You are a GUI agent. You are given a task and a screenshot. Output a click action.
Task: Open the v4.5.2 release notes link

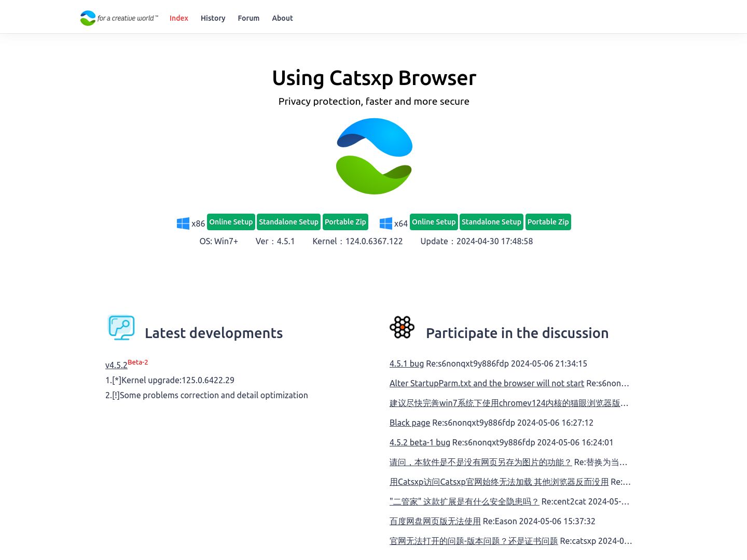116,365
